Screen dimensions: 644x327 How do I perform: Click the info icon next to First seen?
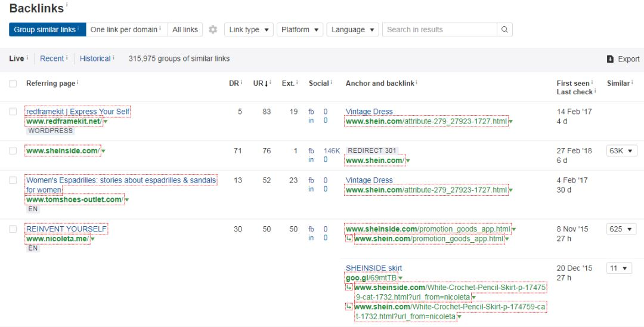592,82
